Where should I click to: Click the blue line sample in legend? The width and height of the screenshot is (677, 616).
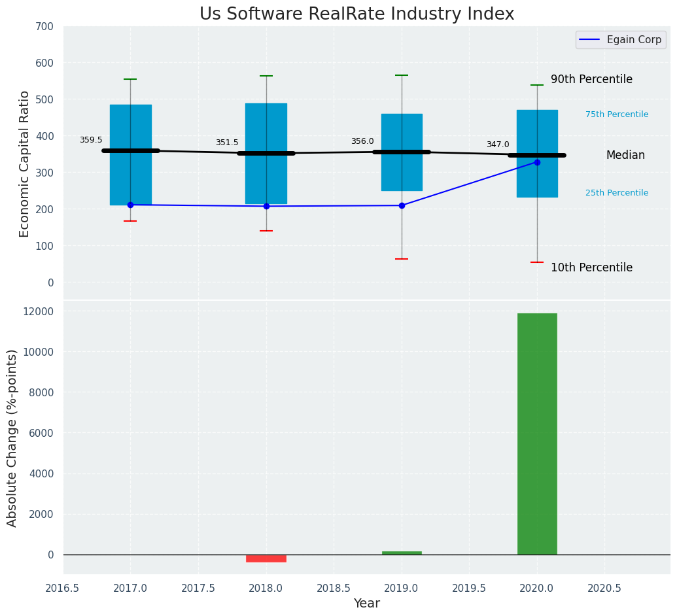[x=590, y=40]
